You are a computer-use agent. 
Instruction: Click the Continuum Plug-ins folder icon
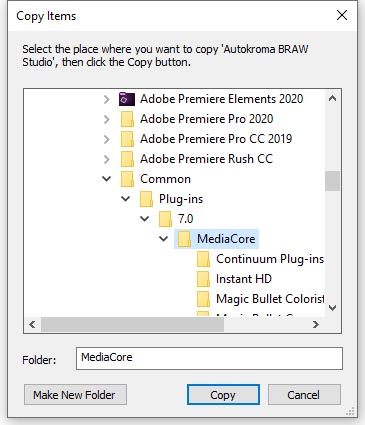point(203,259)
